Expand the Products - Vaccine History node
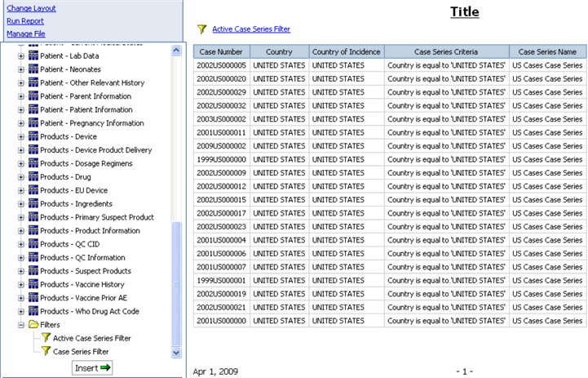This screenshot has height=378, width=588. tap(21, 285)
